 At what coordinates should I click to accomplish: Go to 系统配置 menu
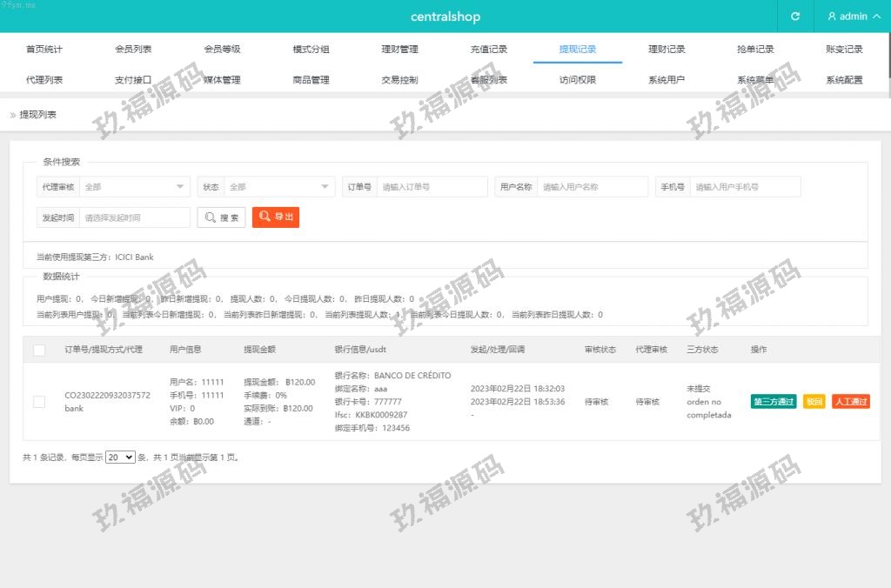[x=844, y=80]
